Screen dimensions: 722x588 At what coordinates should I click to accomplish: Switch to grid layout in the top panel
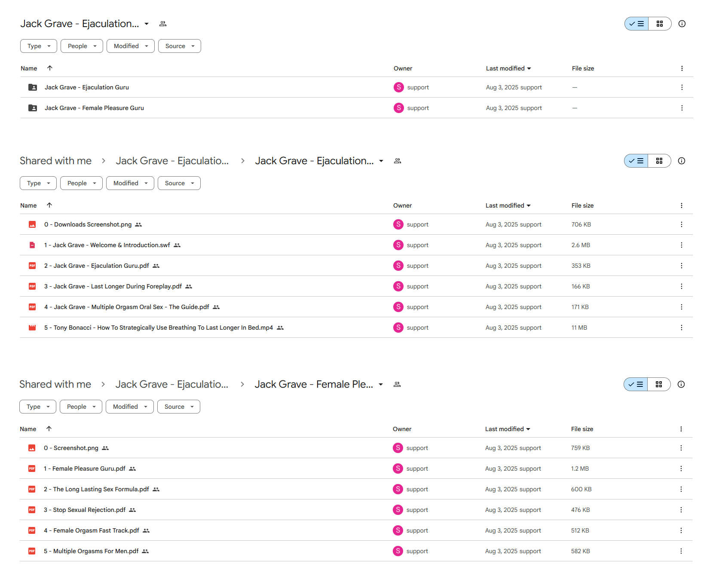tap(660, 24)
